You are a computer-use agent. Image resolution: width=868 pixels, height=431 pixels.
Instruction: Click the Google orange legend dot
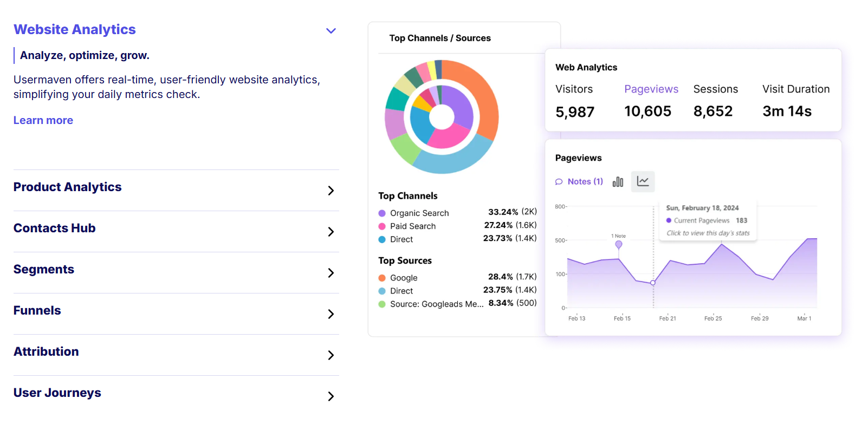pos(382,278)
